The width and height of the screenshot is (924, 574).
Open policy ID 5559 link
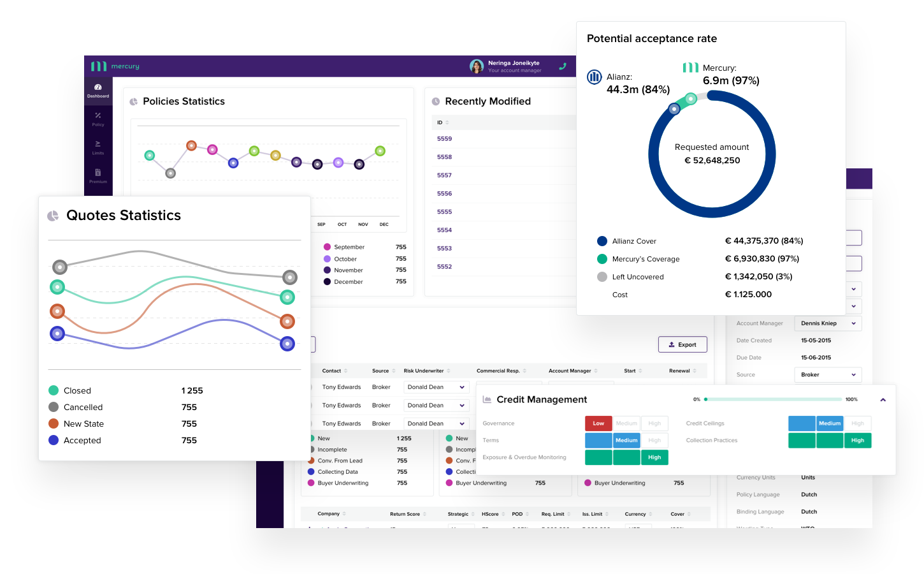(x=444, y=139)
